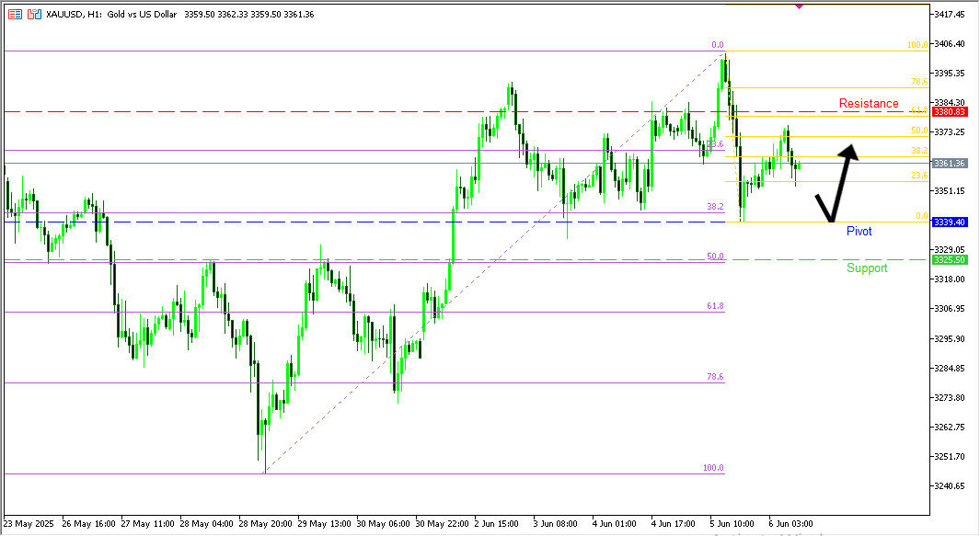Image resolution: width=980 pixels, height=536 pixels.
Task: Click the red marker at the chart's top edge
Action: 798,6
